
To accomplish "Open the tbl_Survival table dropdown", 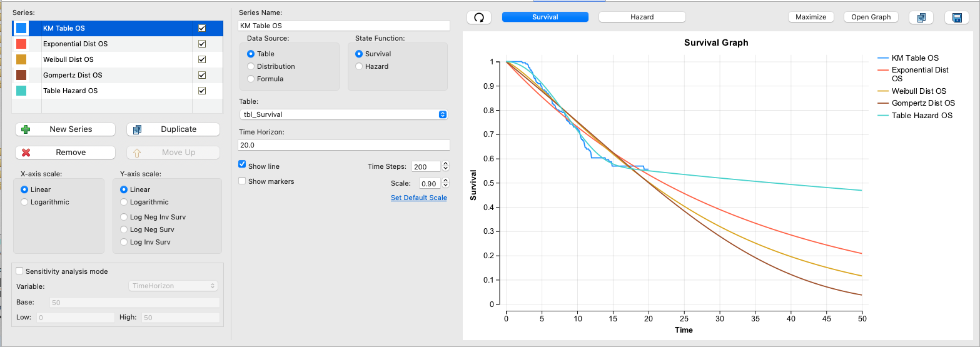I will [343, 114].
